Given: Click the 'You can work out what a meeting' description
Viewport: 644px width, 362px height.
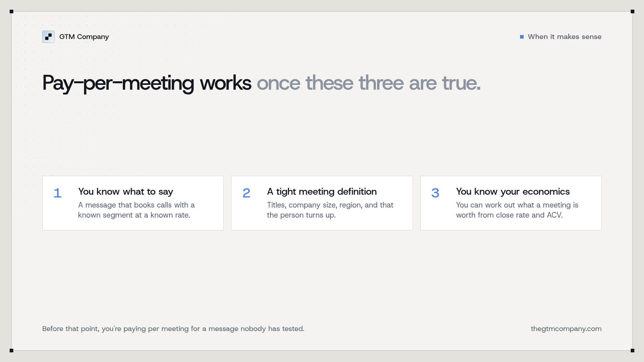Looking at the screenshot, I should pyautogui.click(x=517, y=210).
